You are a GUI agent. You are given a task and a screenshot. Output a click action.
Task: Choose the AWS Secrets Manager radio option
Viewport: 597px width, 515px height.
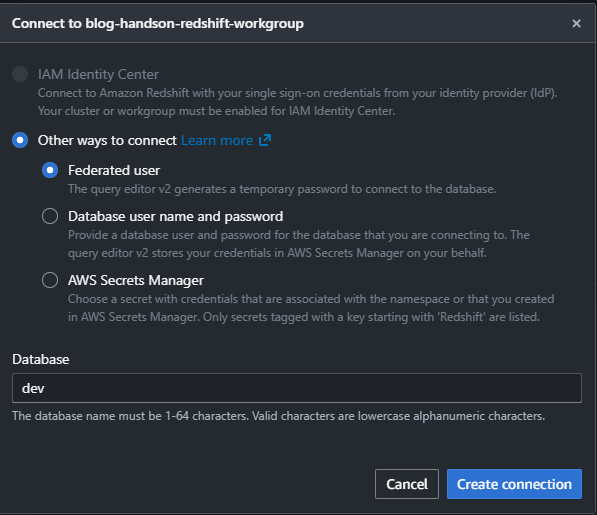50,280
